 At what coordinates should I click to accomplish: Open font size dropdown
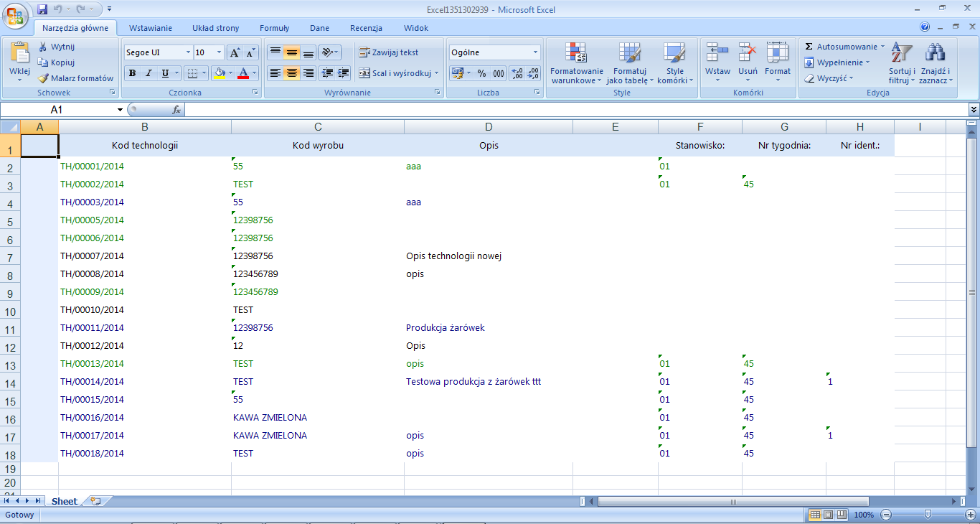219,52
